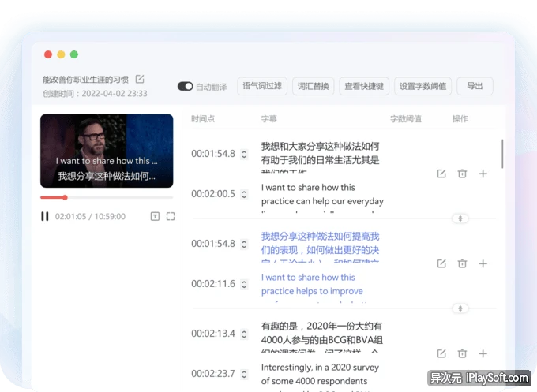Click the 查看快捷键 button
The image size is (537, 392).
364,86
